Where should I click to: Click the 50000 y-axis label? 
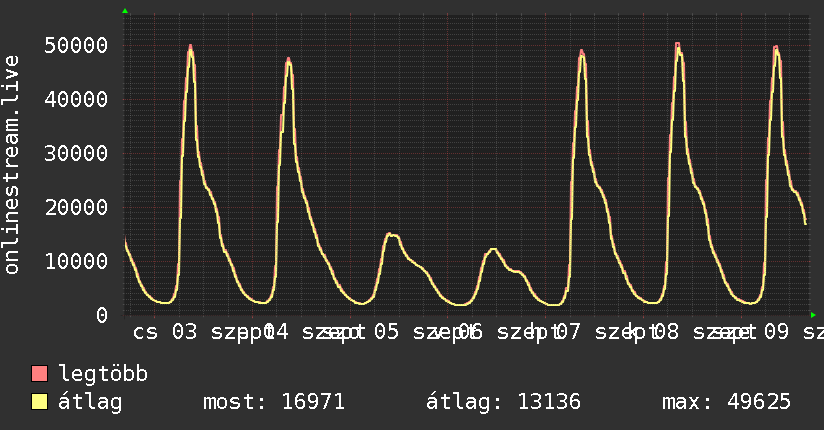(76, 45)
